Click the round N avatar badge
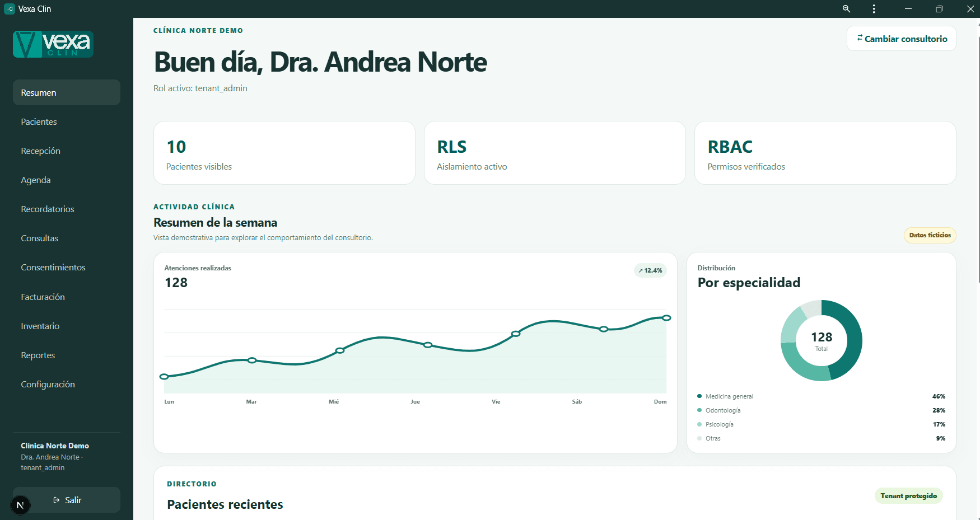This screenshot has height=520, width=980. 20,505
